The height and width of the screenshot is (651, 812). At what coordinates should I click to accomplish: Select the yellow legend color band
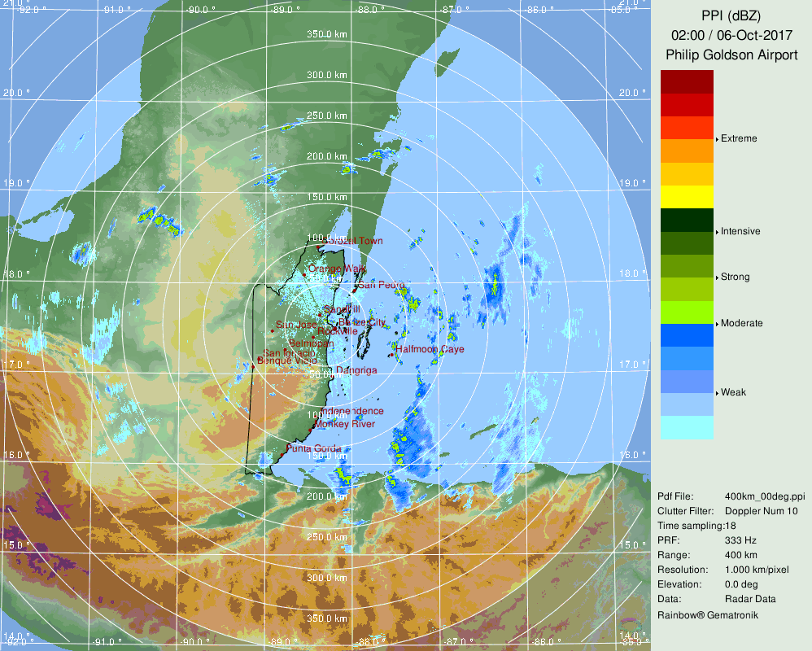click(687, 197)
